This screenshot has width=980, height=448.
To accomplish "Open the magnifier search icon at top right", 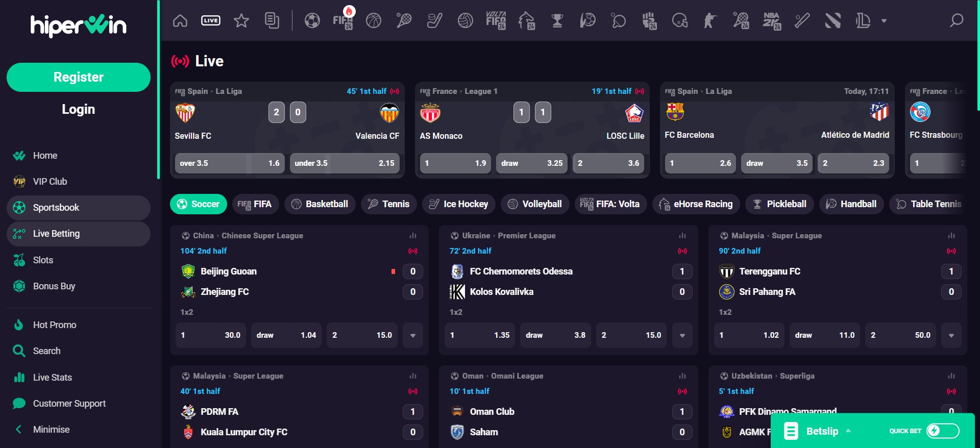I will point(956,21).
